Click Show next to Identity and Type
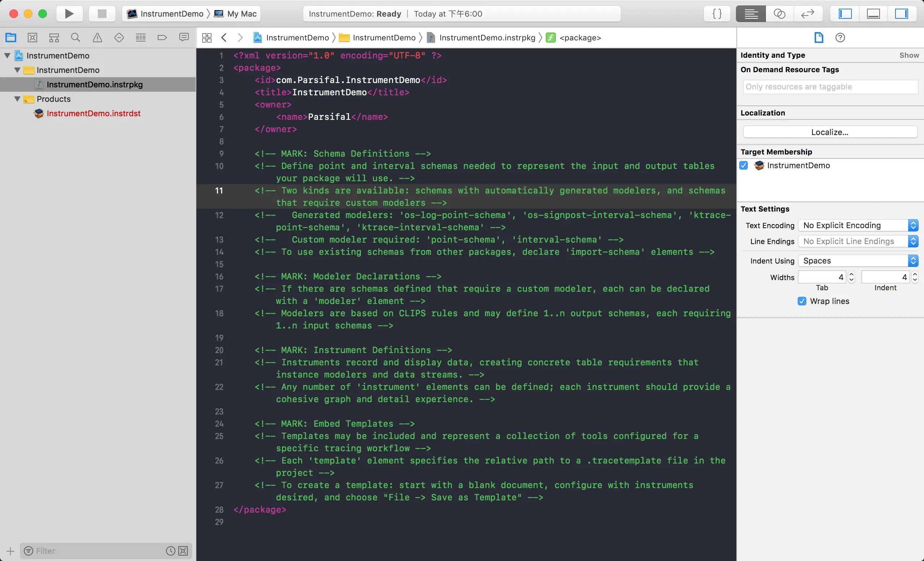 (x=908, y=55)
